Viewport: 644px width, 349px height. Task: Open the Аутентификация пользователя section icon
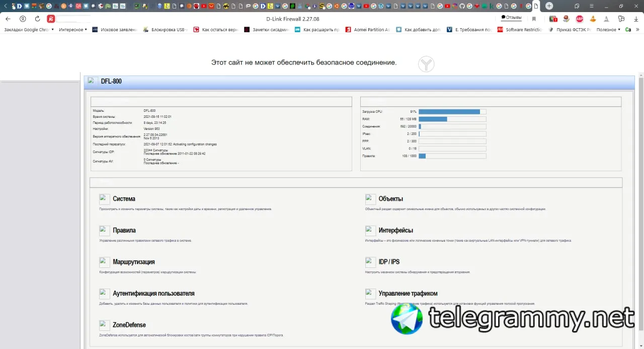pos(105,294)
